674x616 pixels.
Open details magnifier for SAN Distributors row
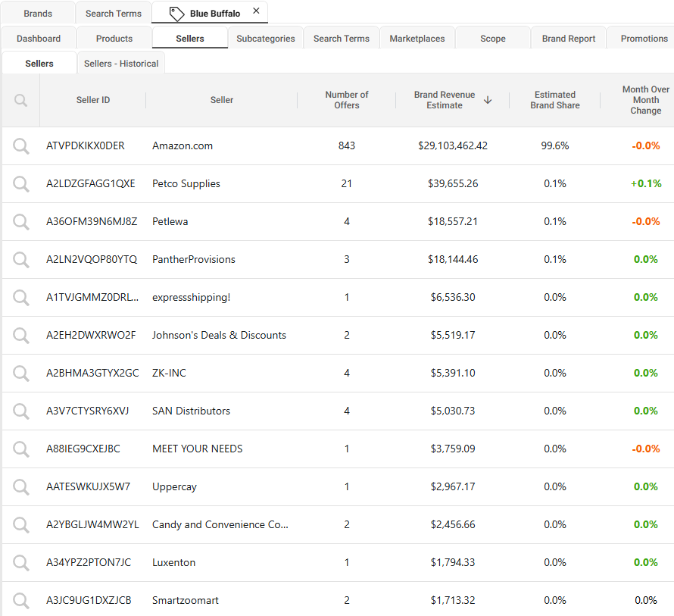(x=20, y=411)
